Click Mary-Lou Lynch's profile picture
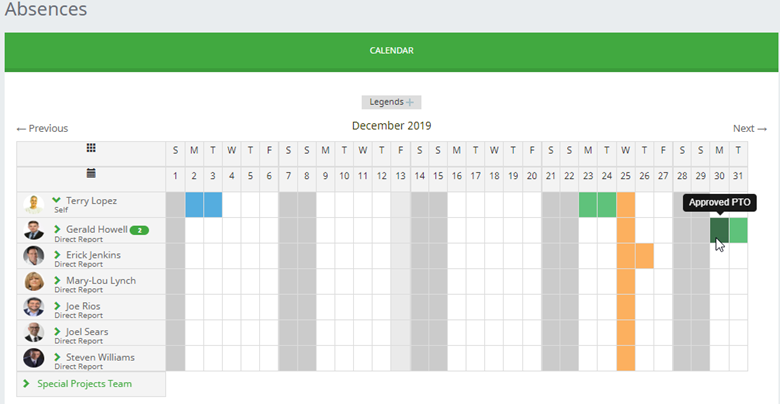Viewport: 780px width, 404px height. point(34,281)
